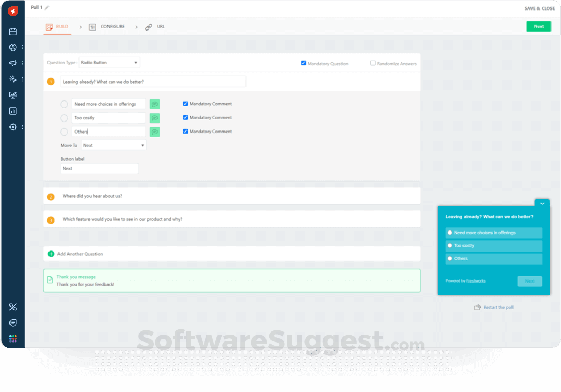The image size is (561, 392).
Task: Open the contacts icon in left sidebar
Action: pyautogui.click(x=13, y=47)
